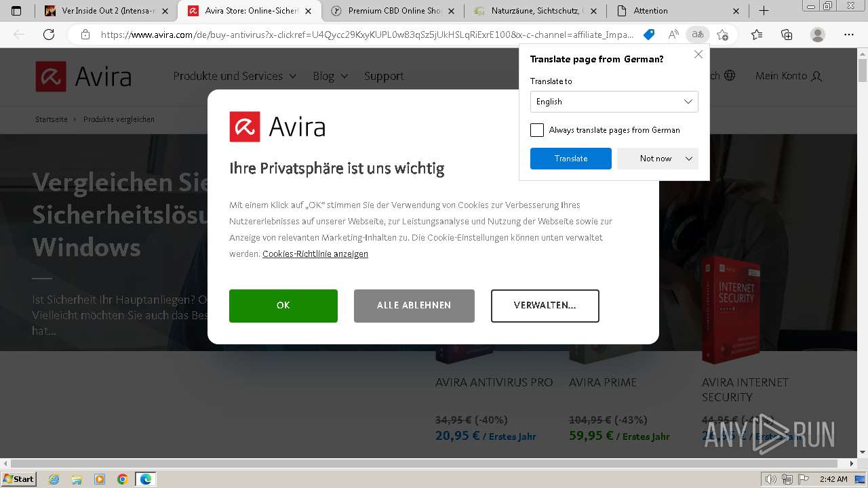The height and width of the screenshot is (488, 868).
Task: View site information via the lock icon
Action: (85, 35)
